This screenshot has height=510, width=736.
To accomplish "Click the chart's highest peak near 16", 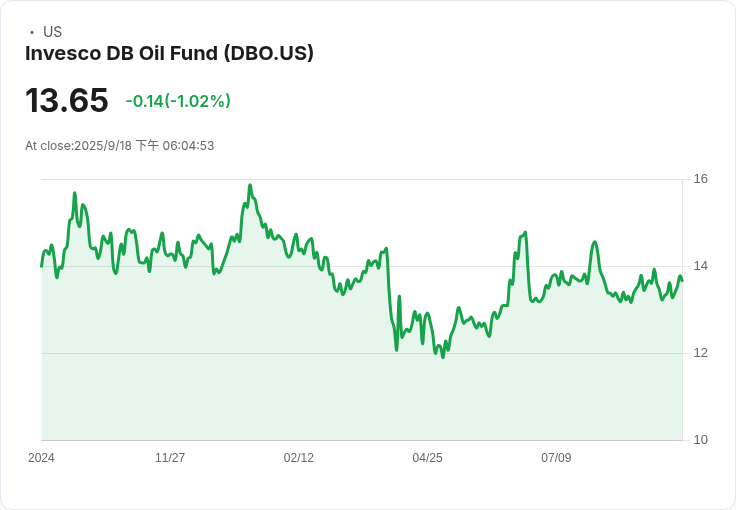I will [249, 185].
